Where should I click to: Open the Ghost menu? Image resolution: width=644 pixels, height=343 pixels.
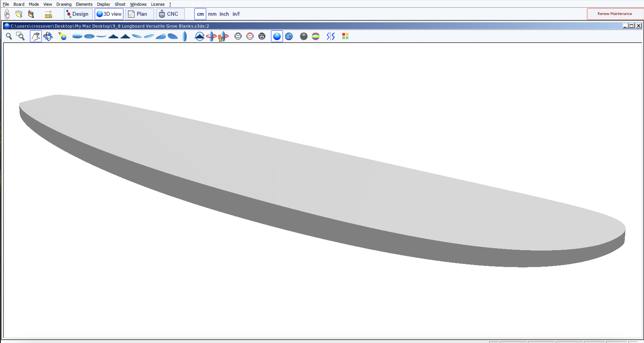[120, 4]
